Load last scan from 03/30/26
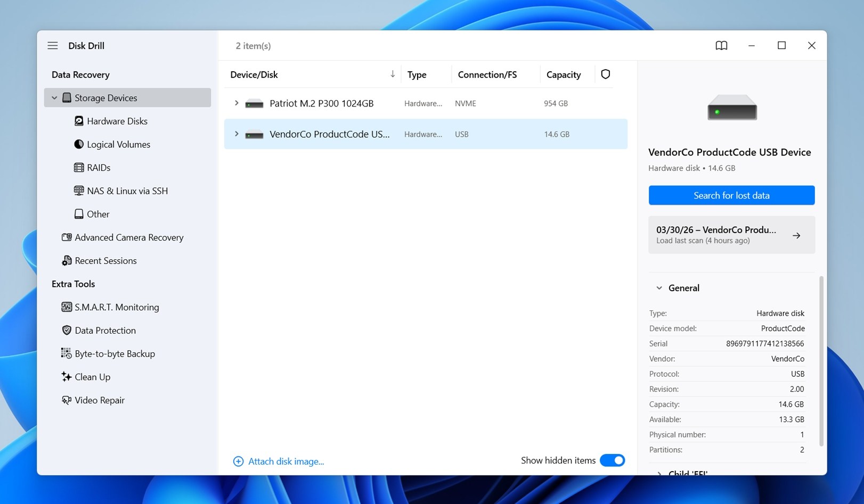 coord(731,235)
